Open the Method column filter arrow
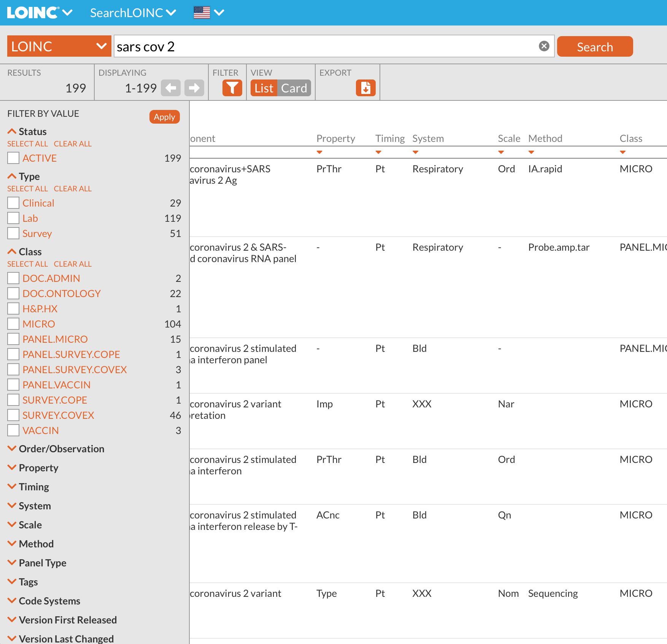Image resolution: width=667 pixels, height=644 pixels. 531,152
